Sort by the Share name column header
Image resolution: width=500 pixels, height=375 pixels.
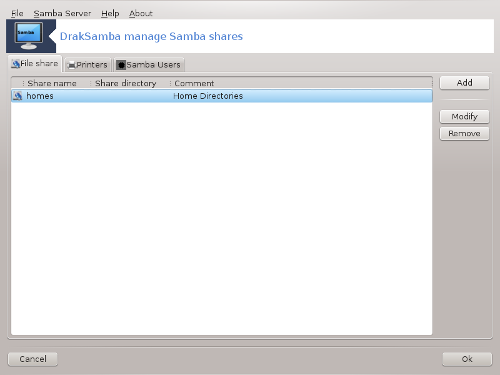pyautogui.click(x=52, y=83)
